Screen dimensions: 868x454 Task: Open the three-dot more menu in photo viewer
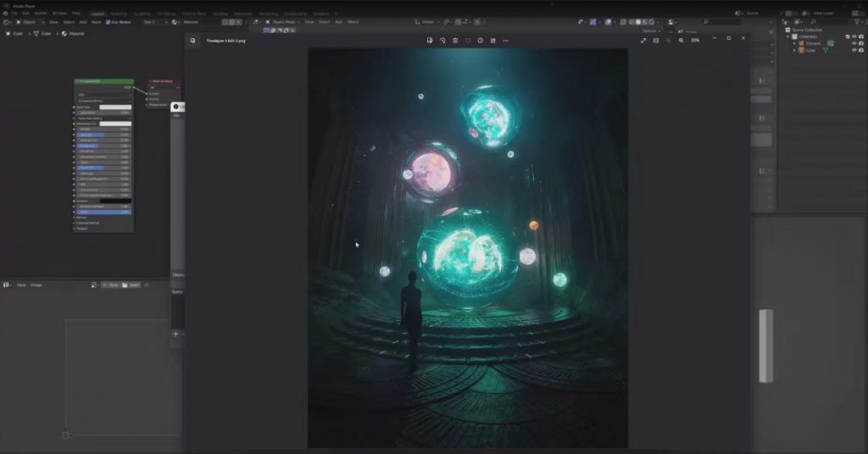pos(505,41)
